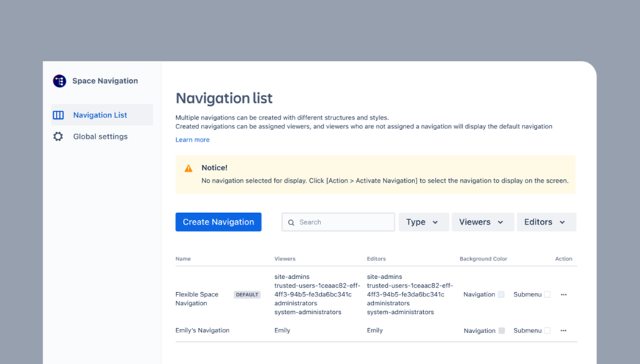Click the Create Navigation button
Image resolution: width=640 pixels, height=364 pixels.
218,222
